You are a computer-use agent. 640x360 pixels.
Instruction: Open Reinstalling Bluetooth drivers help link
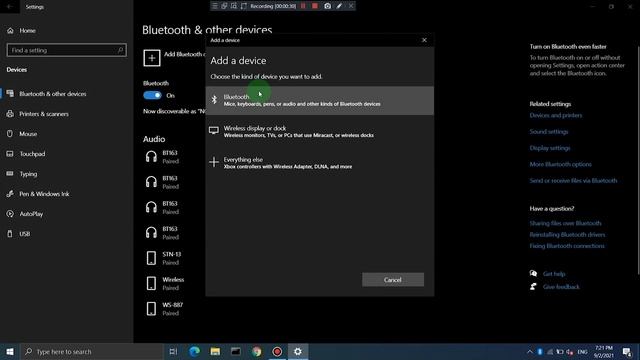point(567,235)
